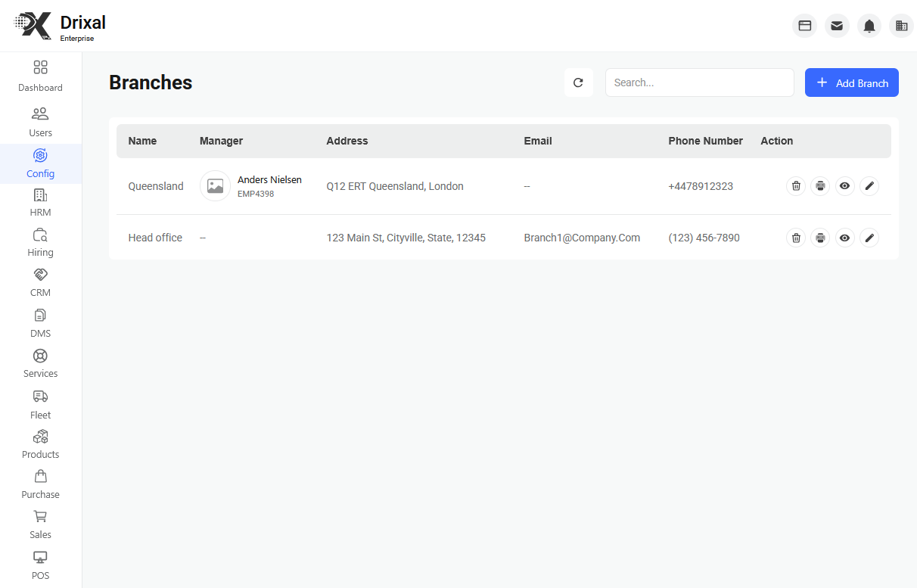The image size is (917, 588).
Task: Open the messages envelope icon in the header
Action: [x=837, y=25]
